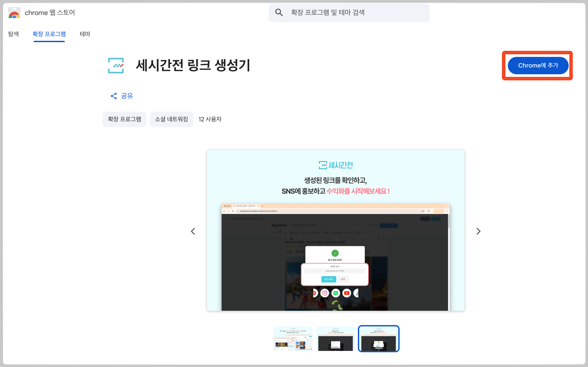Click the 세시간전 extension logo icon
The width and height of the screenshot is (588, 367).
pos(116,66)
